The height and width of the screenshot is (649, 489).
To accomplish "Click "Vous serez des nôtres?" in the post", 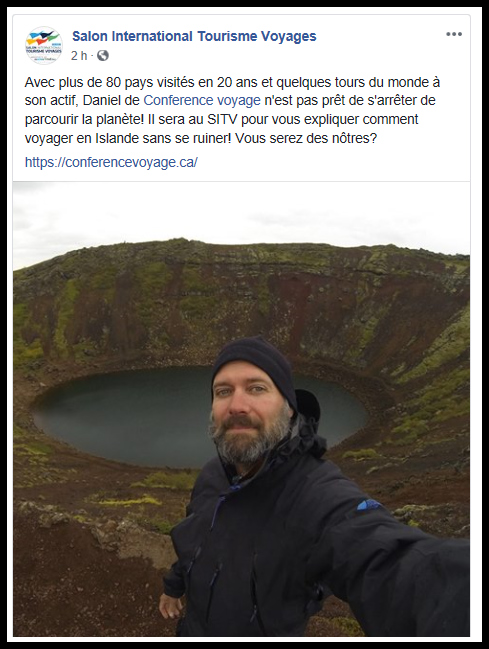I will point(306,138).
